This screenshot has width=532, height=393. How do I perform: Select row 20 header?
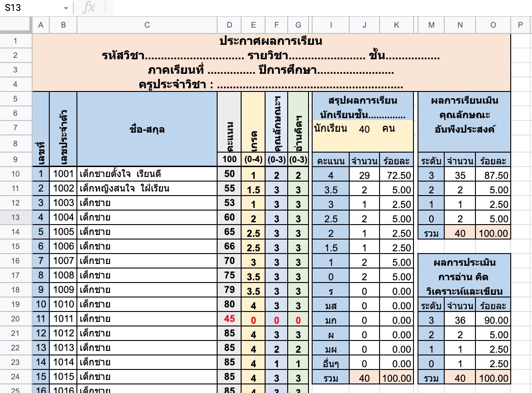pos(15,319)
